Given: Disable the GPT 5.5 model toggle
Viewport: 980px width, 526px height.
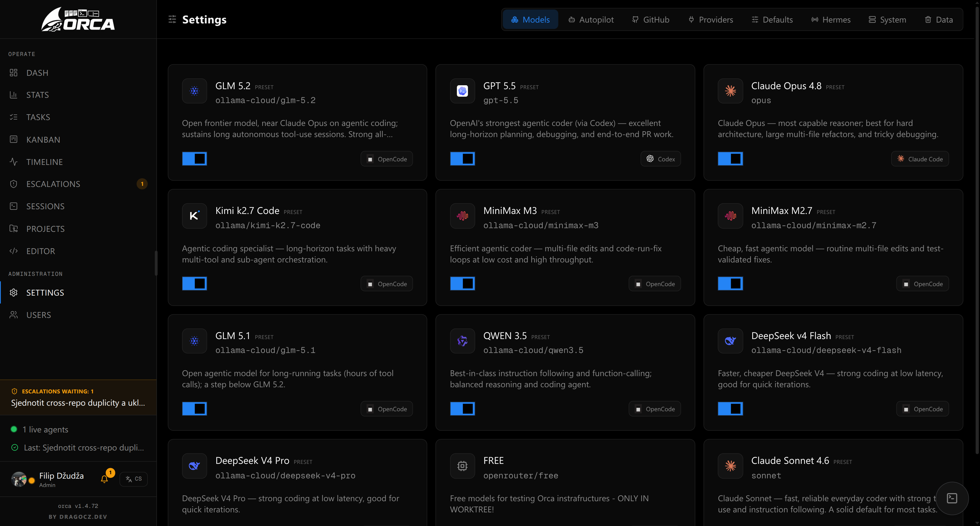Looking at the screenshot, I should coord(462,159).
